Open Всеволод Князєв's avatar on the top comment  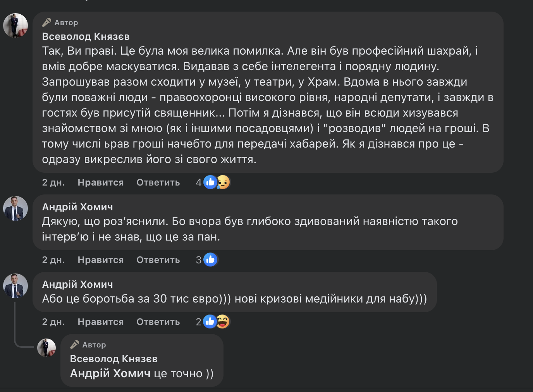pos(15,26)
